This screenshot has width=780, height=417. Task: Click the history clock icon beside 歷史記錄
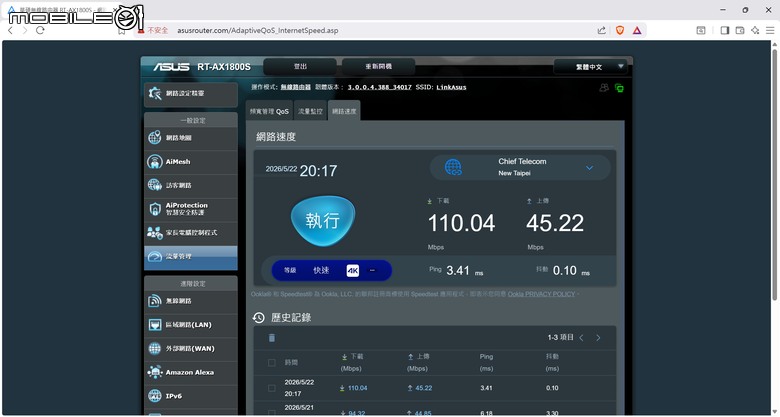pos(259,317)
